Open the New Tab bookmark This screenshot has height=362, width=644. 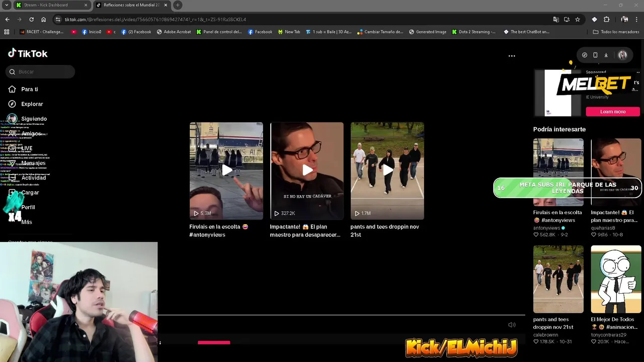point(289,32)
